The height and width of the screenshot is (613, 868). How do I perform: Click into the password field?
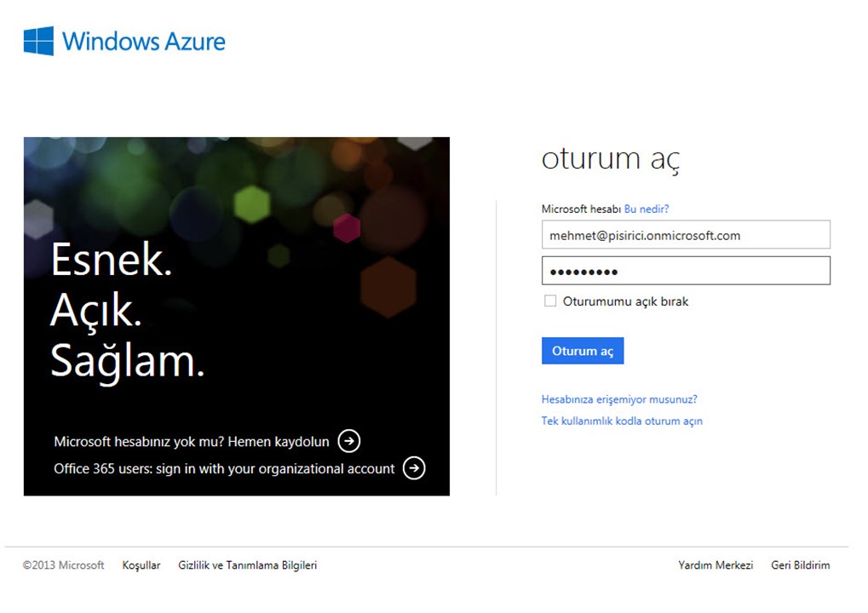click(x=685, y=272)
